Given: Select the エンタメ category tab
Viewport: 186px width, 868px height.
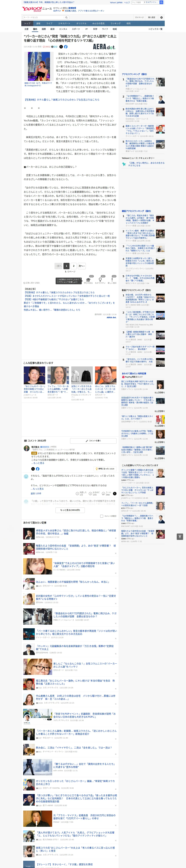Looking at the screenshot, I should coord(63,29).
